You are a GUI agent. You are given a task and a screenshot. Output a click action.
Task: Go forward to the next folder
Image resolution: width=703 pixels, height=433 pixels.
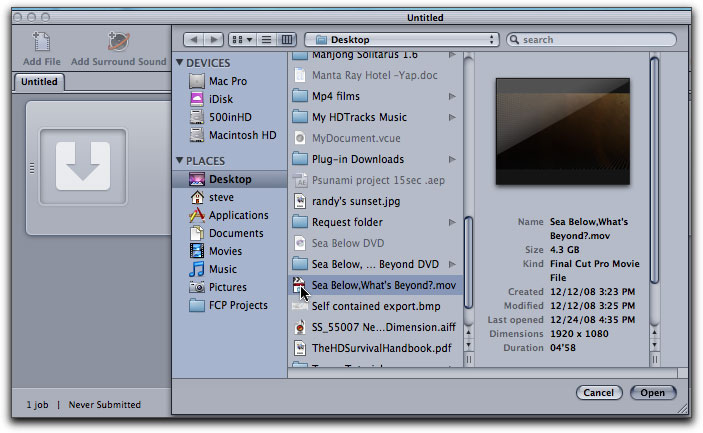pos(214,39)
